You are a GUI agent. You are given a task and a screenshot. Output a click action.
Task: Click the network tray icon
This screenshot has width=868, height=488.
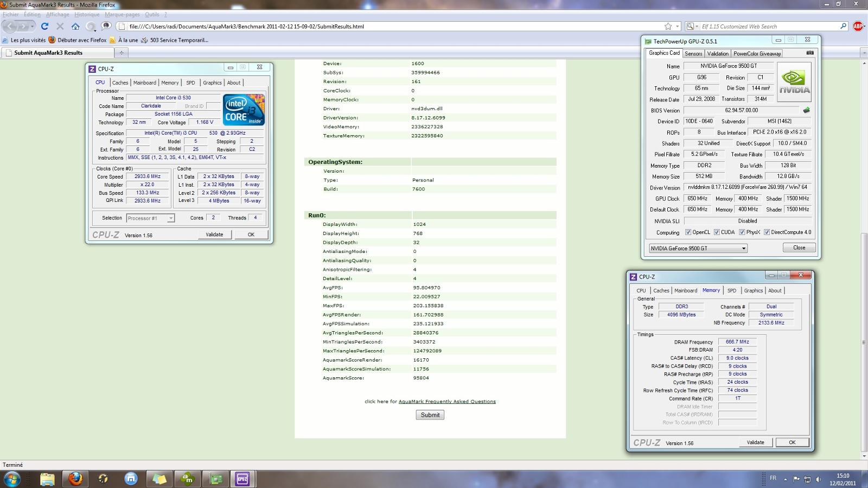coord(807,479)
